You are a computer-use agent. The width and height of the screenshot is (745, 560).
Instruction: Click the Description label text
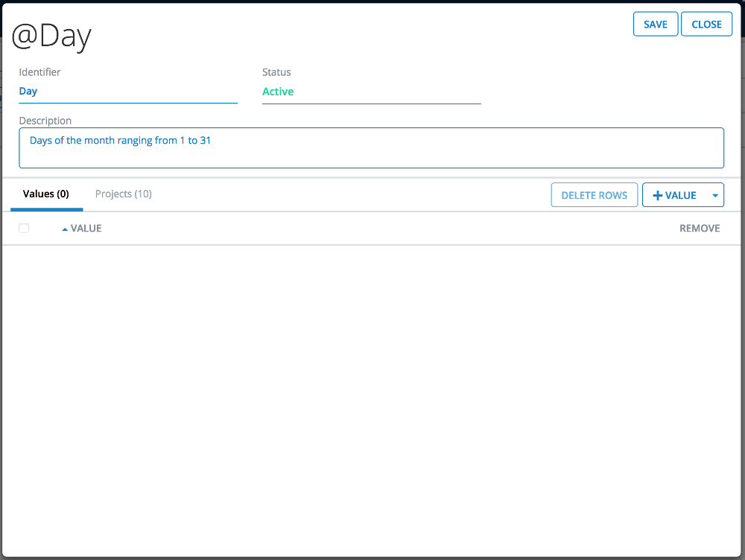[x=45, y=121]
